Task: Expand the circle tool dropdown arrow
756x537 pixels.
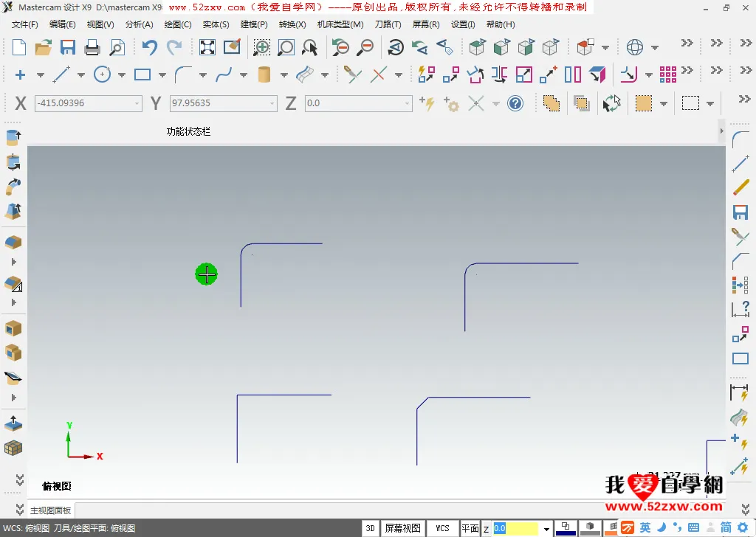Action: [x=121, y=75]
